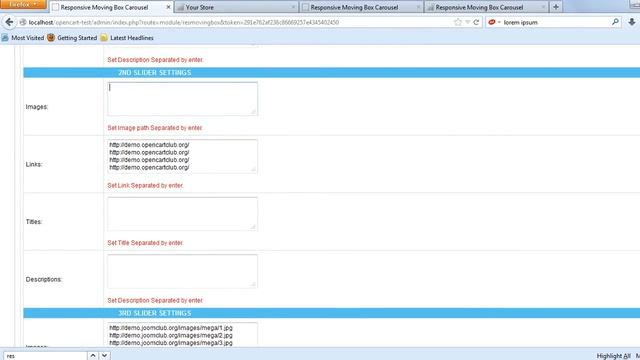Click inside the 2nd slider Links textarea

point(182,156)
